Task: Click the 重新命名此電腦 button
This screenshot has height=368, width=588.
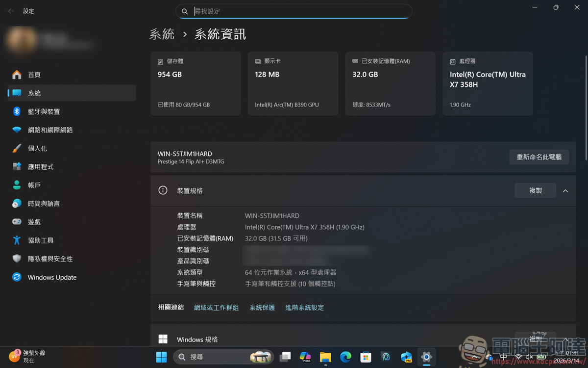Action: tap(539, 157)
